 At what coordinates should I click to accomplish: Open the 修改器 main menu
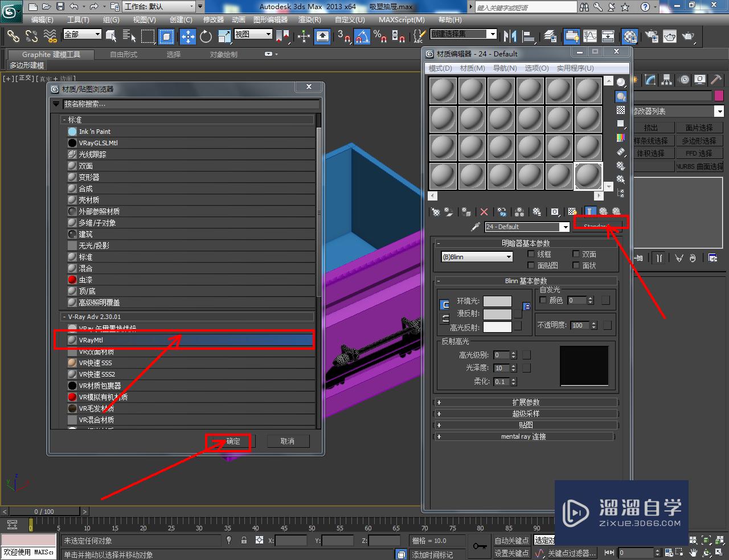click(x=214, y=19)
